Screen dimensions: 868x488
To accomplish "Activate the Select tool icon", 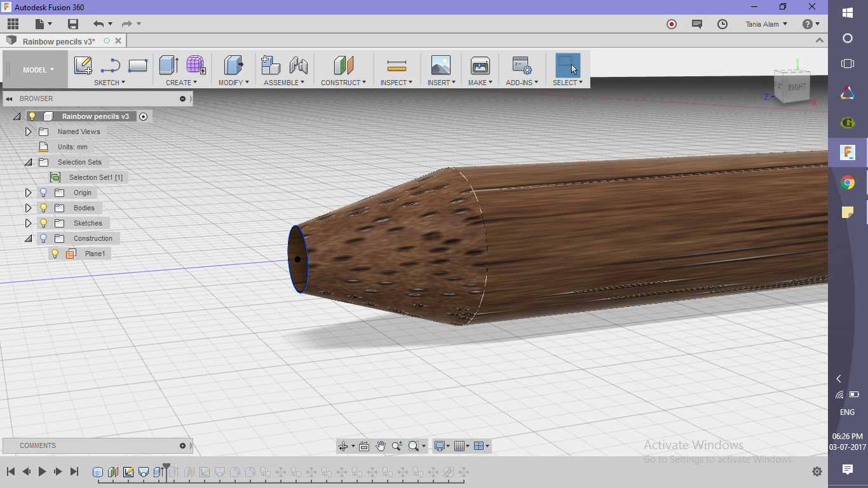I will tap(567, 65).
